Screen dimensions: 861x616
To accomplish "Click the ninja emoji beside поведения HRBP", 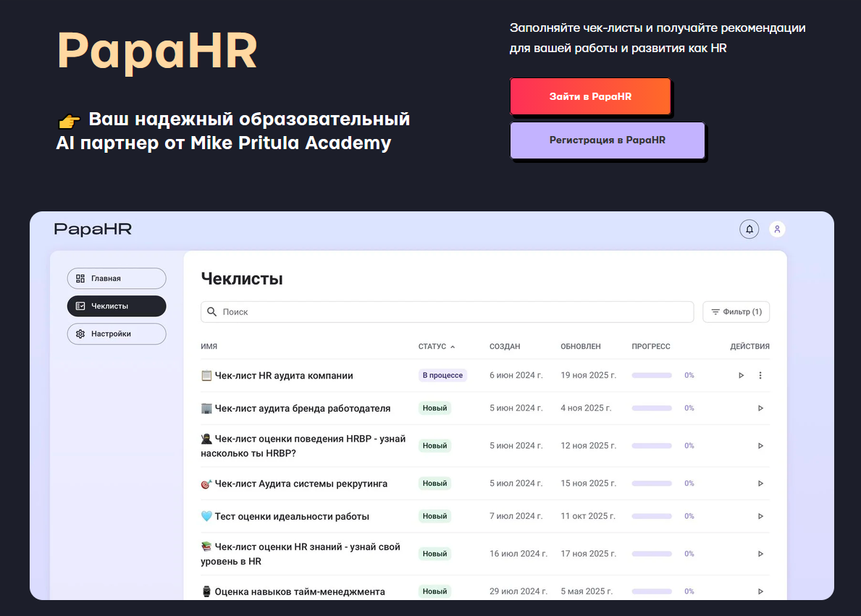I will pos(206,439).
